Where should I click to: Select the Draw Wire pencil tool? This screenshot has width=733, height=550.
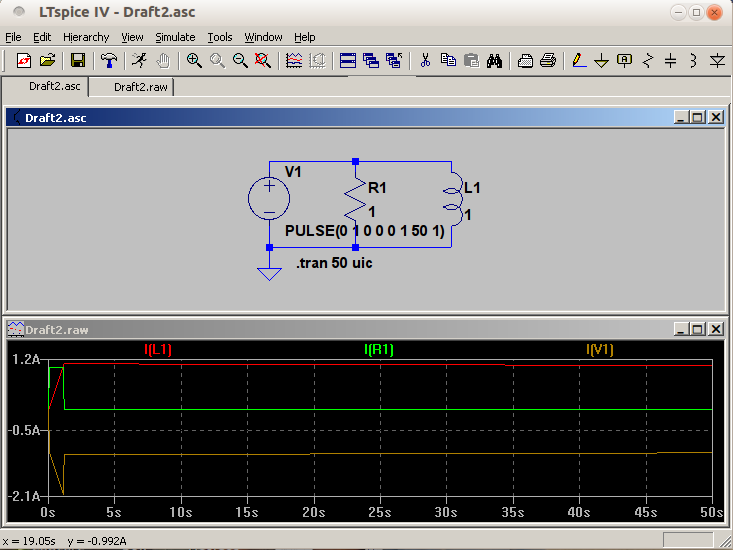click(x=579, y=60)
